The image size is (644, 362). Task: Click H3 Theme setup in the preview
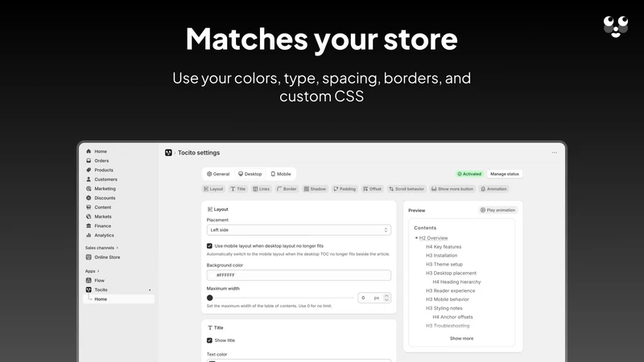point(444,265)
